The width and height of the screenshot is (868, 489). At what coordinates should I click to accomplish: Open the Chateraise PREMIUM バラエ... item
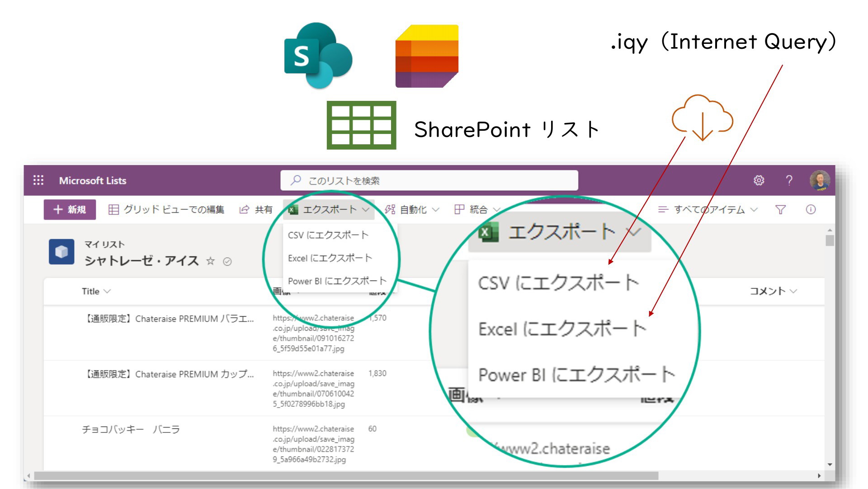pos(168,319)
